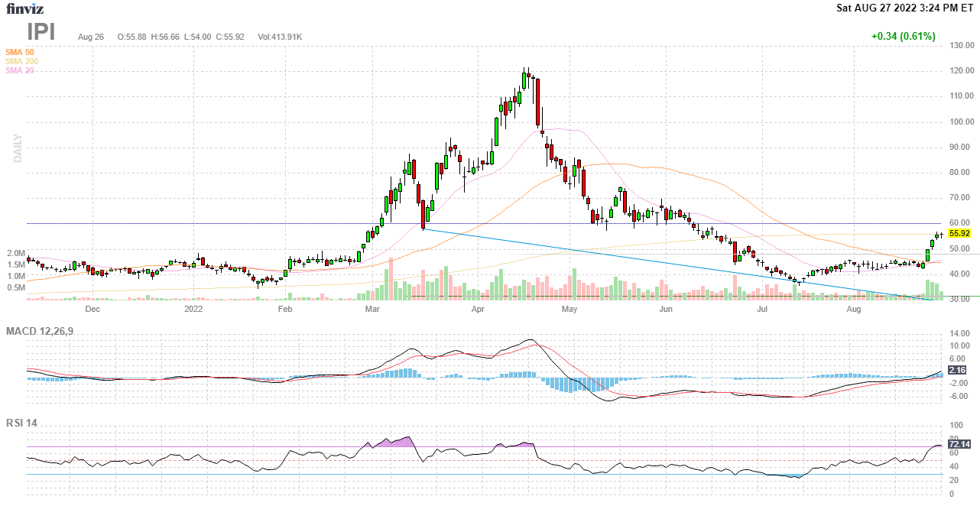Click the green +0.34 (0.61%) change
This screenshot has height=506, width=980.
pos(903,36)
